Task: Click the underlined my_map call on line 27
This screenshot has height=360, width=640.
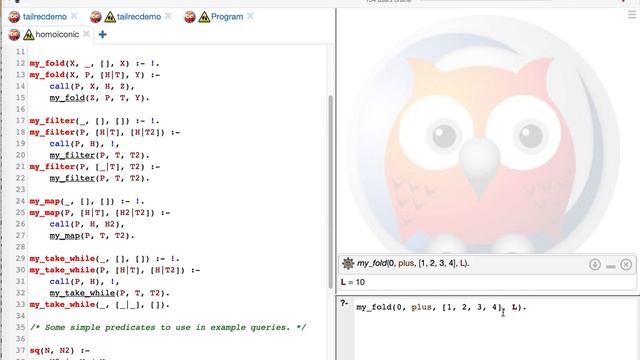Action: [64, 236]
